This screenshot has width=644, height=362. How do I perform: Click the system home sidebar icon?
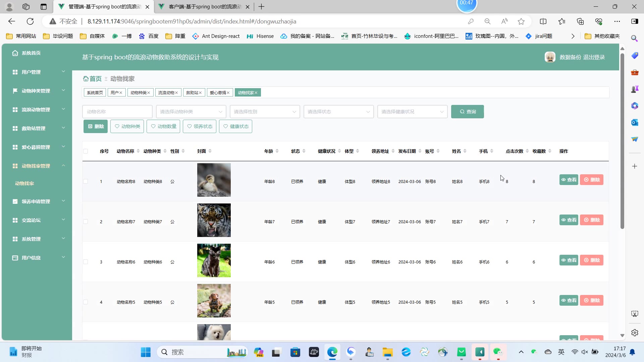15,53
